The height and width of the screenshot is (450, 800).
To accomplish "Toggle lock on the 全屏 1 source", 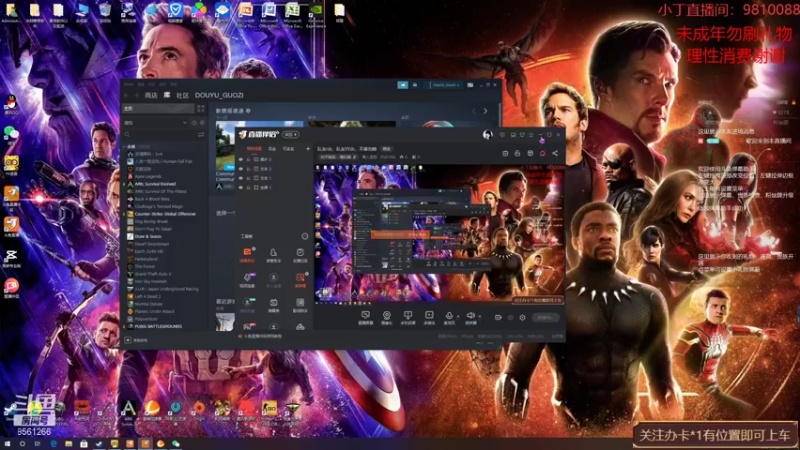I will (x=248, y=187).
